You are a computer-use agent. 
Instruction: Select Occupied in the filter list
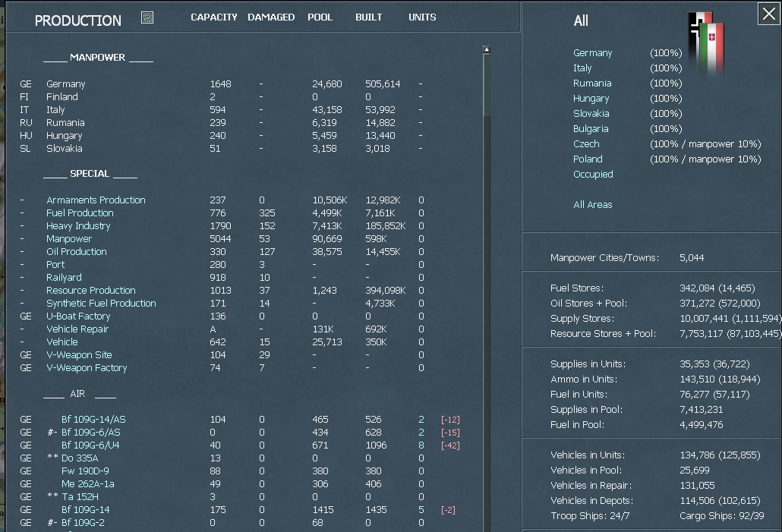pyautogui.click(x=593, y=174)
